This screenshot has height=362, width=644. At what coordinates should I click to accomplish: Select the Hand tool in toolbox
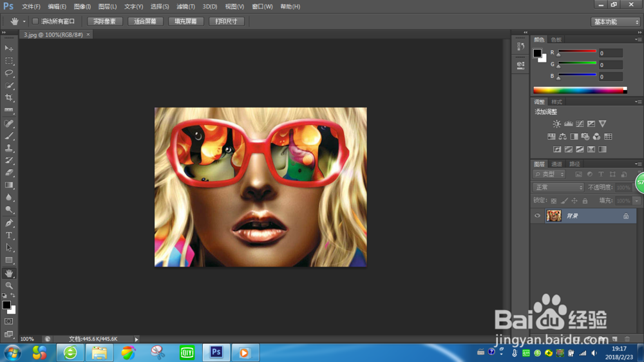pyautogui.click(x=8, y=273)
